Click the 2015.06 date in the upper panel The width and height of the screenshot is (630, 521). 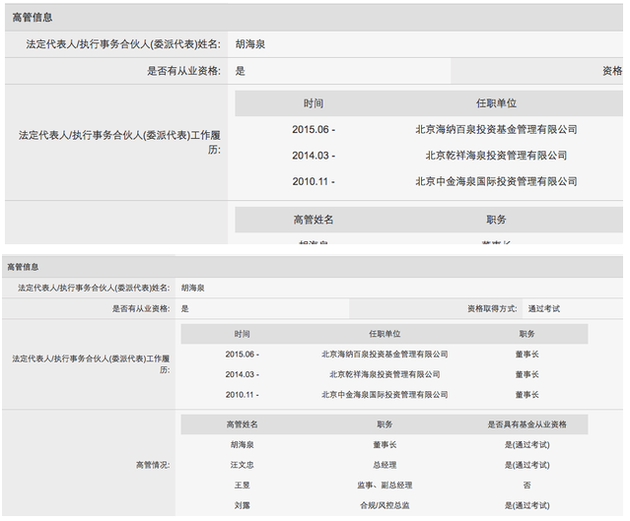(x=313, y=130)
